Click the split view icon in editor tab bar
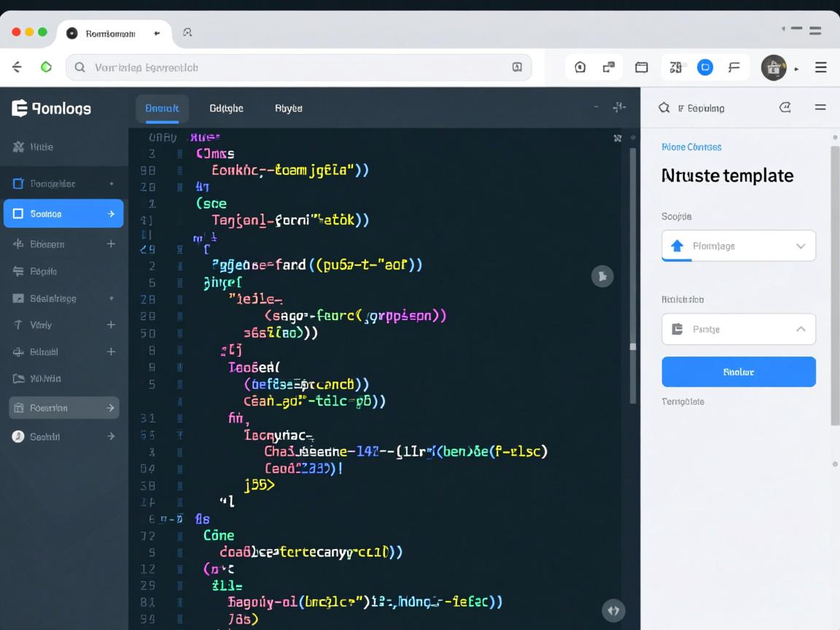Screen dimensions: 840x630 click(x=619, y=108)
